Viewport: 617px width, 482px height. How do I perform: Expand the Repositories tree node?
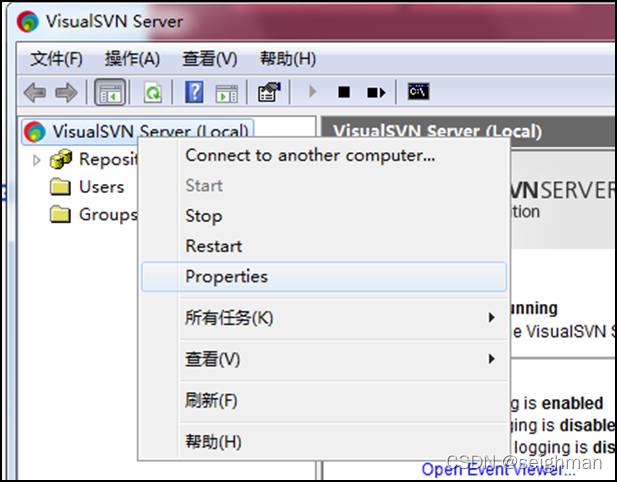pos(37,159)
